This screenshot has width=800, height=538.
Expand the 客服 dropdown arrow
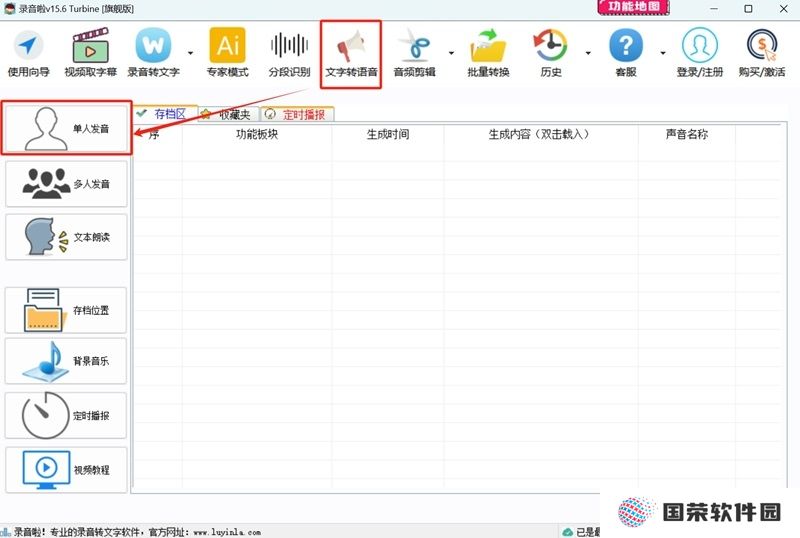[662, 53]
